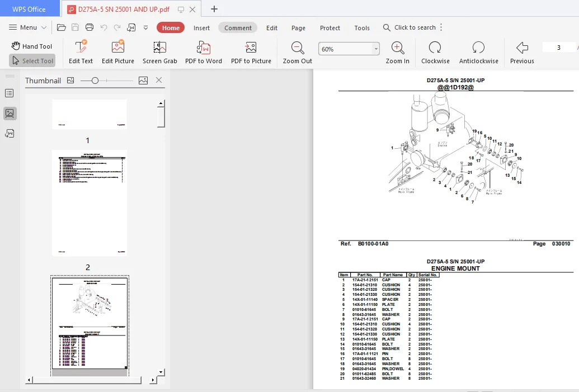Click the large thumbnail size icon
Screen dimensions: 579x392
coord(143,80)
